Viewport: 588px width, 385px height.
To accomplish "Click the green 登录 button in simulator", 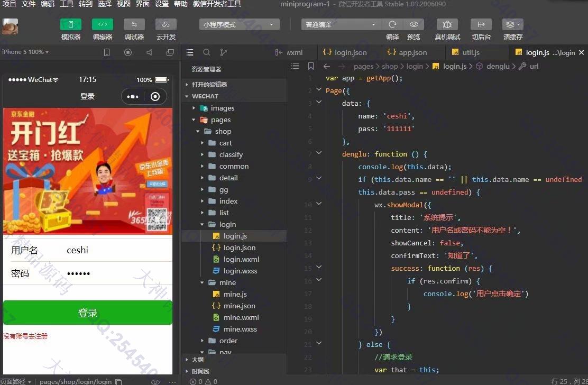I will 88,313.
